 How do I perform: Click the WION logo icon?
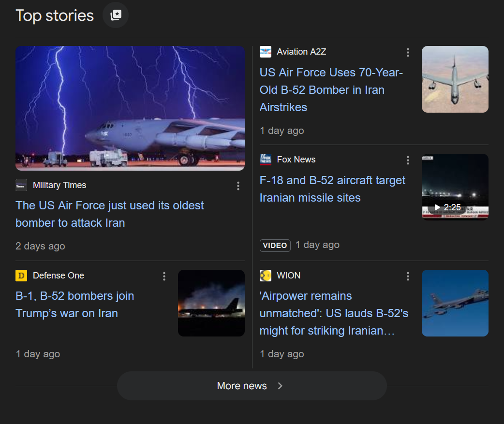pyautogui.click(x=266, y=276)
